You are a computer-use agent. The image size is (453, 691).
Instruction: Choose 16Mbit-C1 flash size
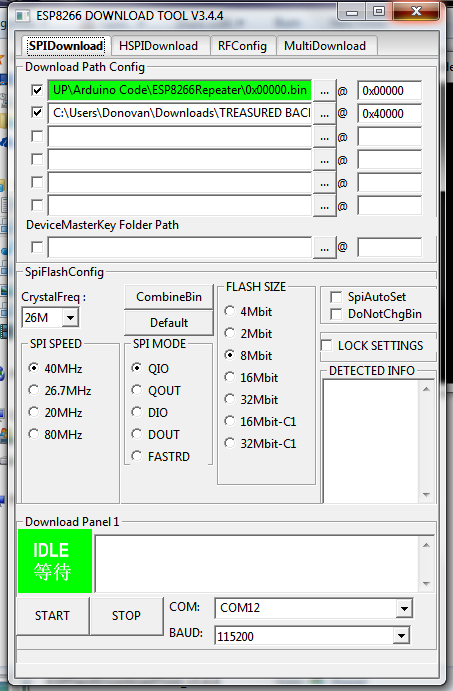point(260,422)
